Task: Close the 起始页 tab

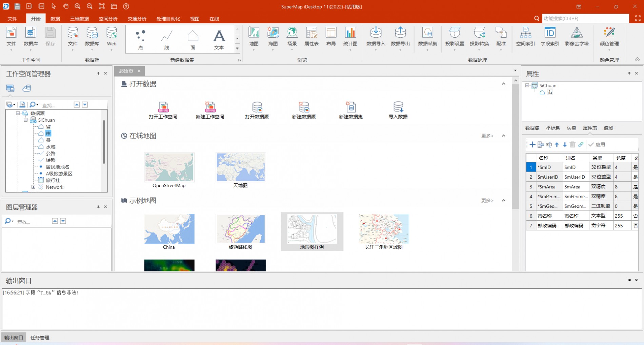Action: tap(139, 71)
